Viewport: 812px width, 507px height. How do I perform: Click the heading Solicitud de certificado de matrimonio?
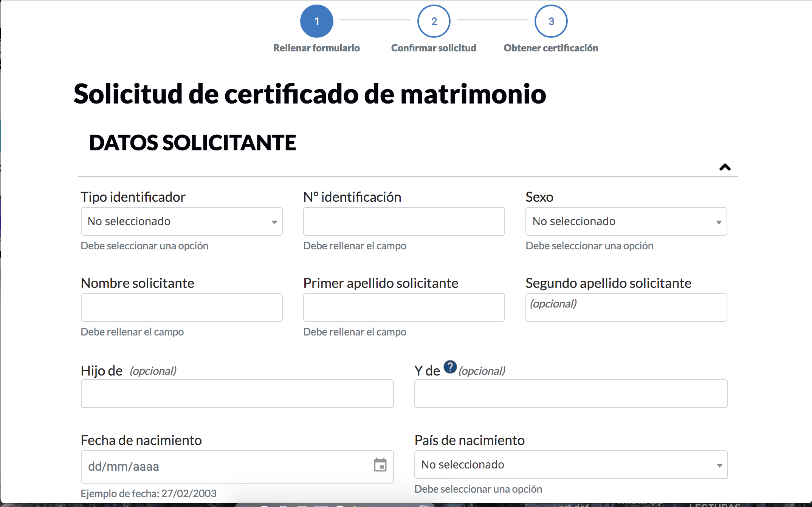click(x=310, y=94)
